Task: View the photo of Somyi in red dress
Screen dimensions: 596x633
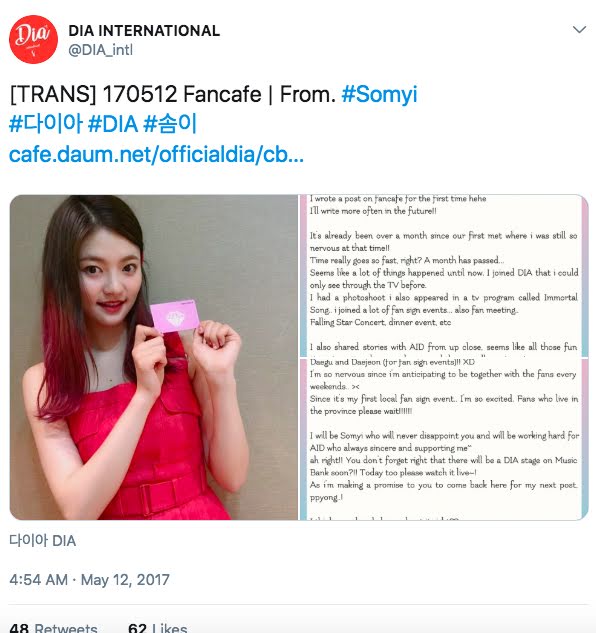Action: pyautogui.click(x=153, y=357)
